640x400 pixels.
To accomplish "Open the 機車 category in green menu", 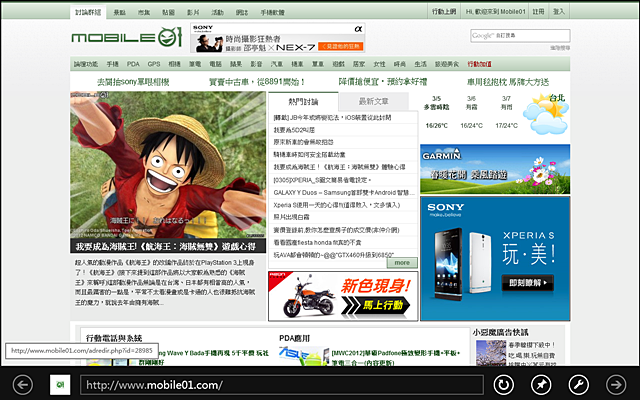I will pos(297,64).
